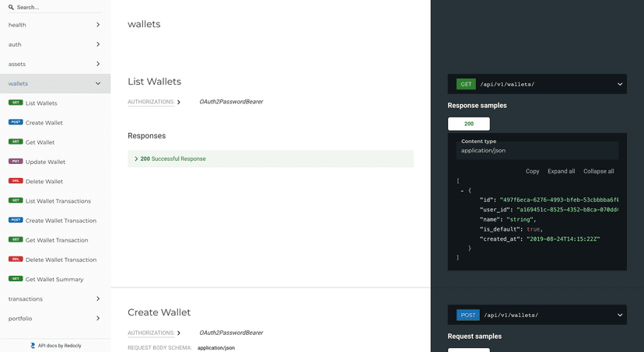Expand the auth section chevron
Viewport: 644px width, 352px height.
(x=98, y=44)
